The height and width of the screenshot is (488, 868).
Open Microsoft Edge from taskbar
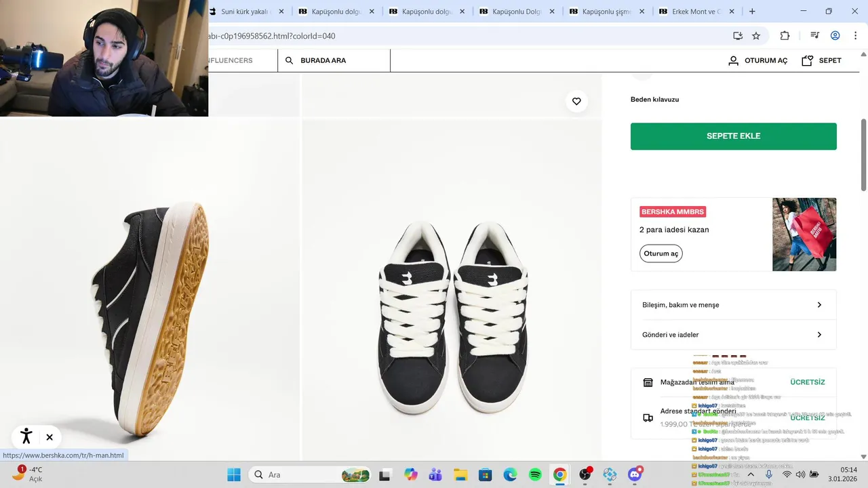click(510, 474)
